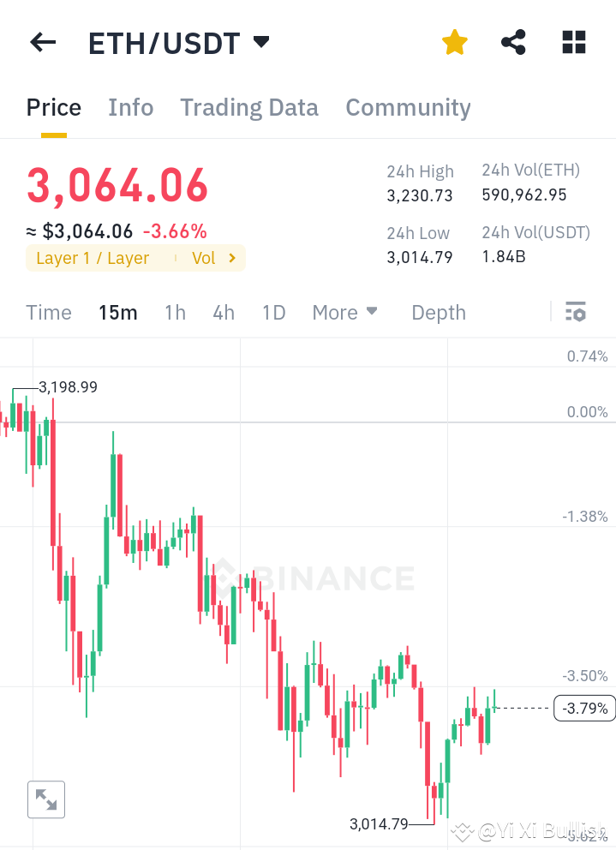
Task: Open the Community tab
Action: click(x=408, y=107)
